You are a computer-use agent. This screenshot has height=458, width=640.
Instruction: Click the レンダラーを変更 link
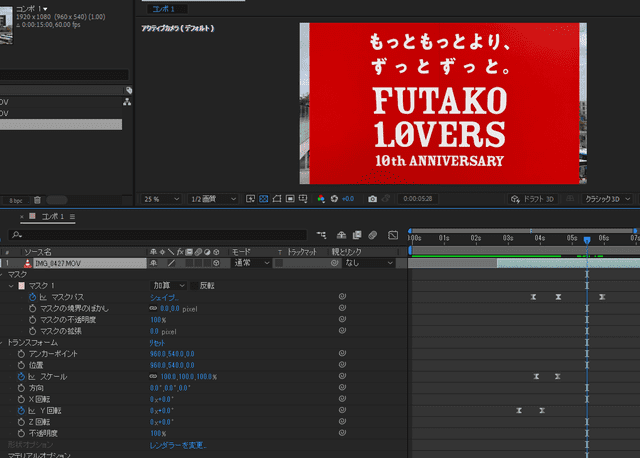(178, 445)
